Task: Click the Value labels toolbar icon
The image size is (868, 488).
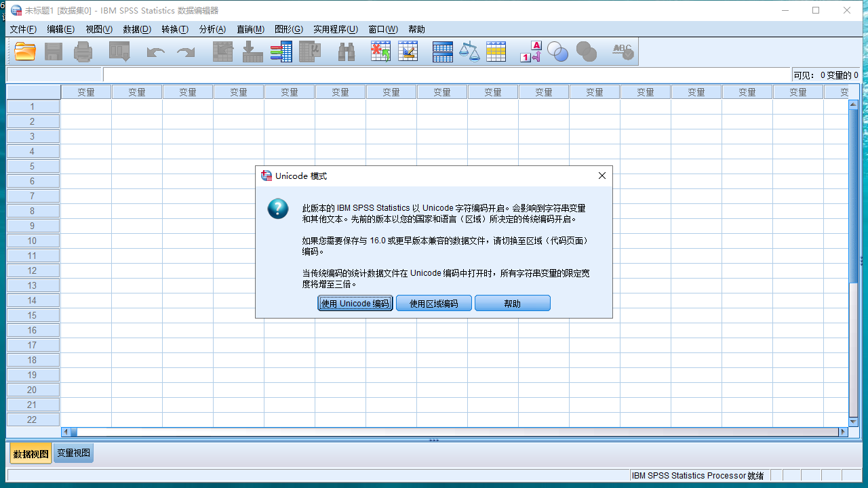Action: point(530,52)
